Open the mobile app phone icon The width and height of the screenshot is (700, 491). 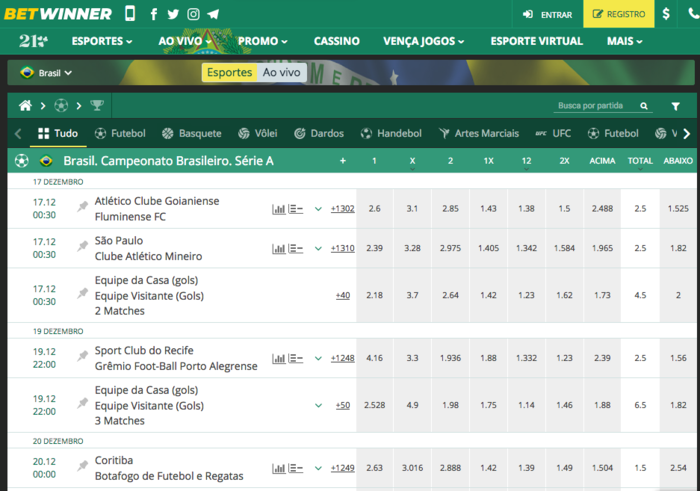point(130,14)
